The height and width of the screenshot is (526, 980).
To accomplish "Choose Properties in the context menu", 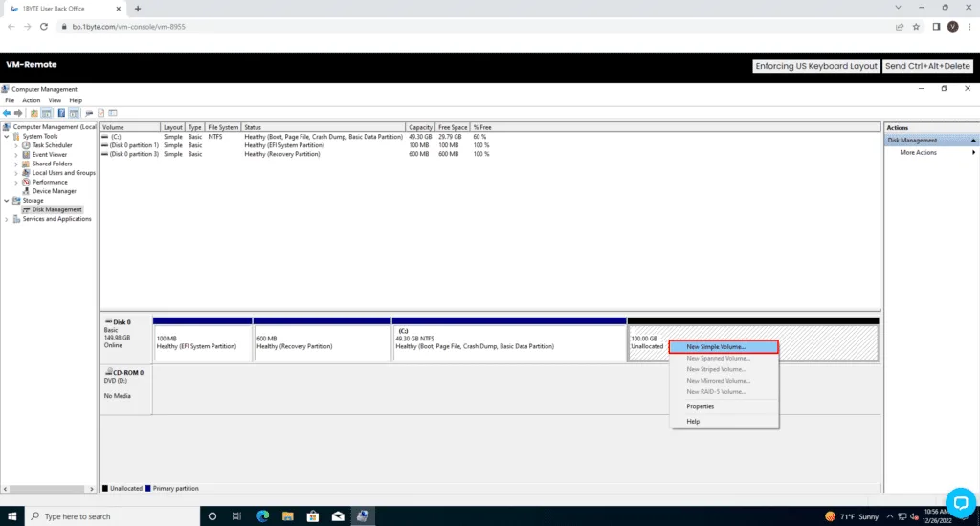I will point(700,406).
